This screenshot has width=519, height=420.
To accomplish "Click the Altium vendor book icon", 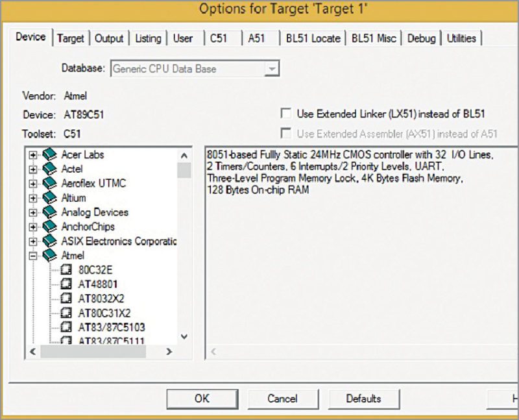I will (x=50, y=198).
